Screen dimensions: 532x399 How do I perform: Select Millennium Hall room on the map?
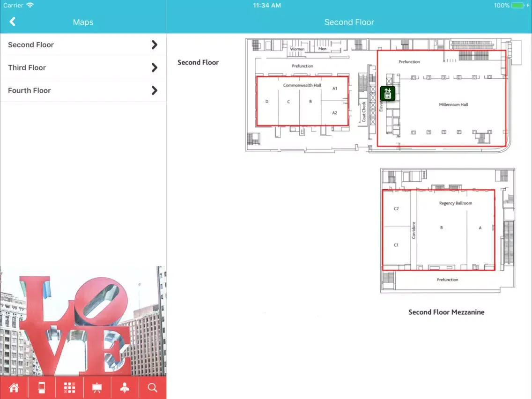(442, 98)
